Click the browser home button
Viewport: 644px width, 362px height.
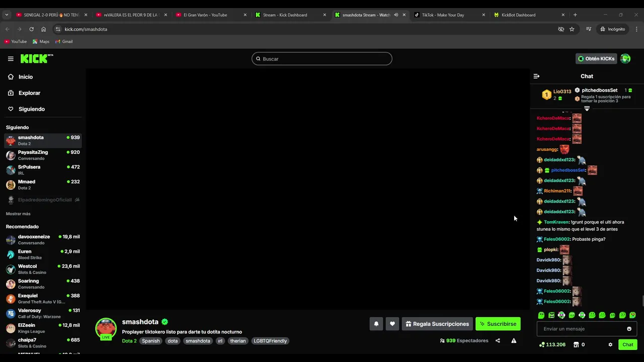(43, 29)
